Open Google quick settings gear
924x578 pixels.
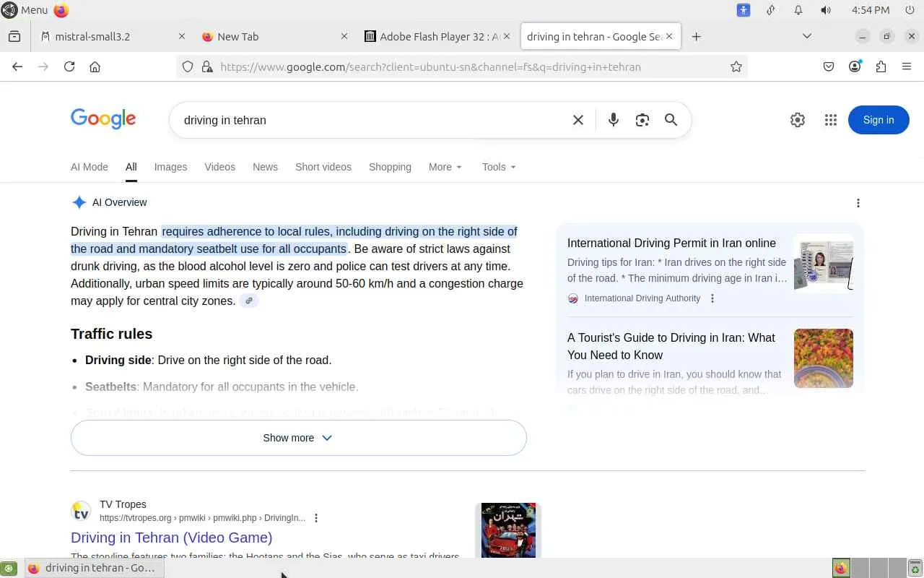coord(798,120)
